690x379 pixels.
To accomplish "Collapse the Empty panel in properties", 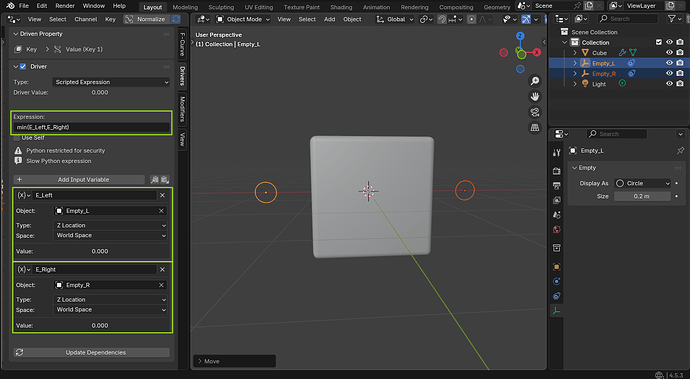I will (574, 168).
